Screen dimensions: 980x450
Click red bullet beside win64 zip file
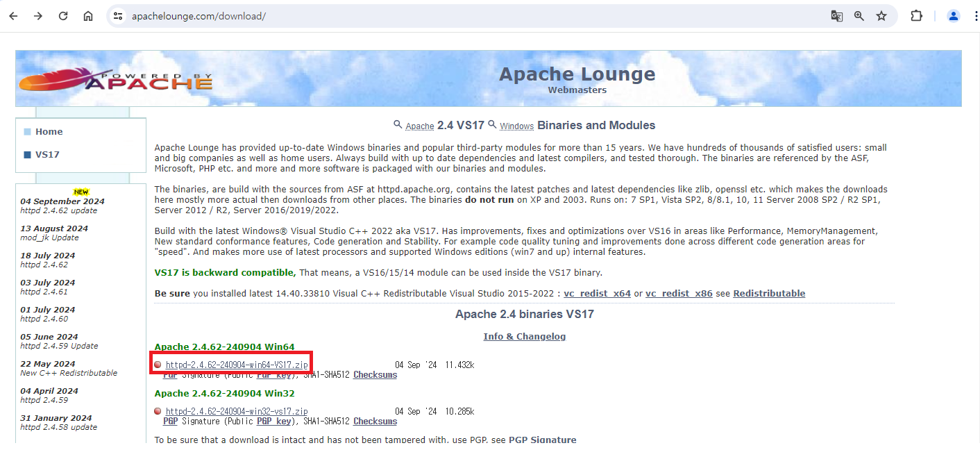tap(158, 365)
